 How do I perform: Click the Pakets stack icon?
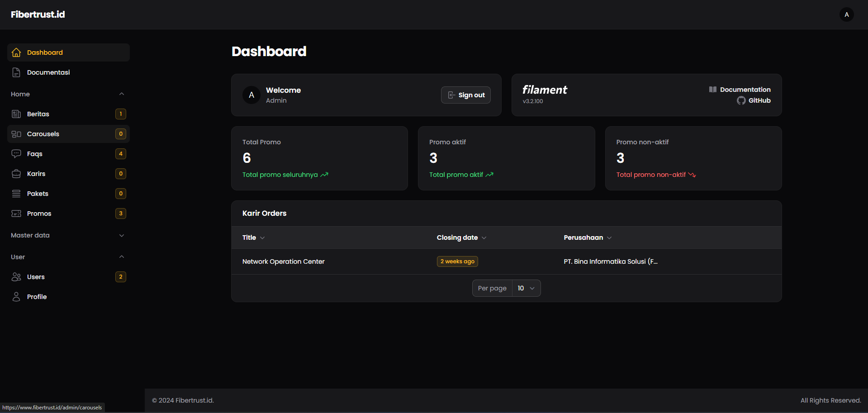point(16,194)
